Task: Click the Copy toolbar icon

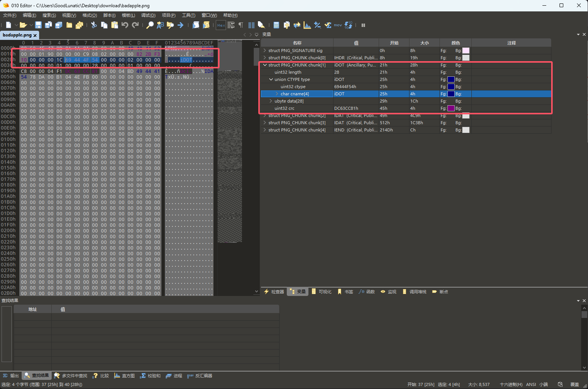Action: click(x=104, y=25)
